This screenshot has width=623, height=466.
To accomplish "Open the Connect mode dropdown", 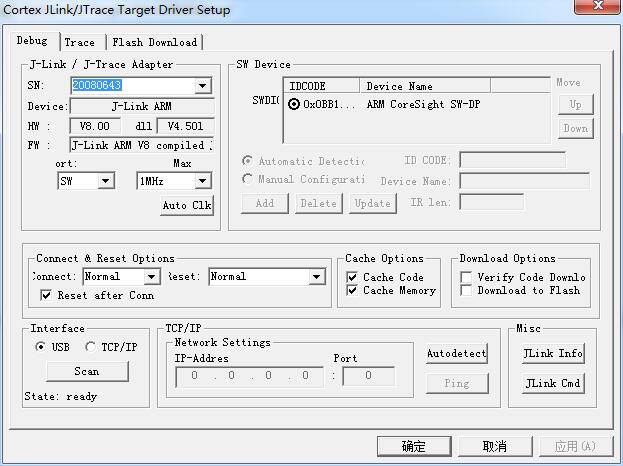I will 152,277.
